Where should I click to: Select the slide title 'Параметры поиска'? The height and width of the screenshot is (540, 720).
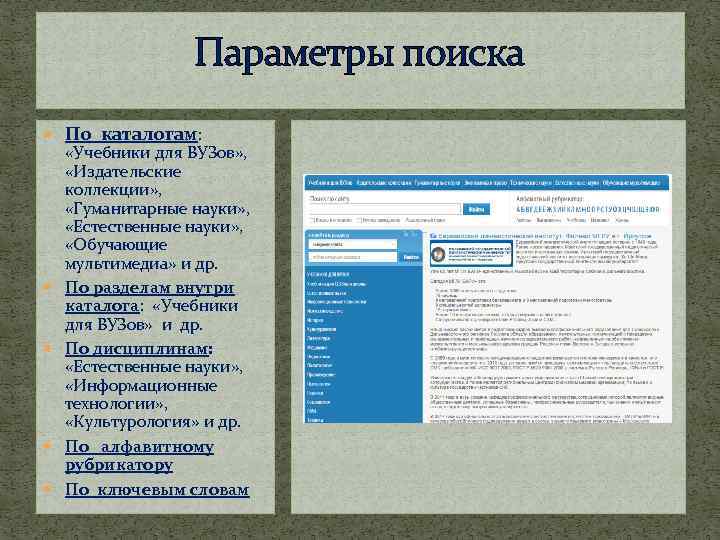360,55
